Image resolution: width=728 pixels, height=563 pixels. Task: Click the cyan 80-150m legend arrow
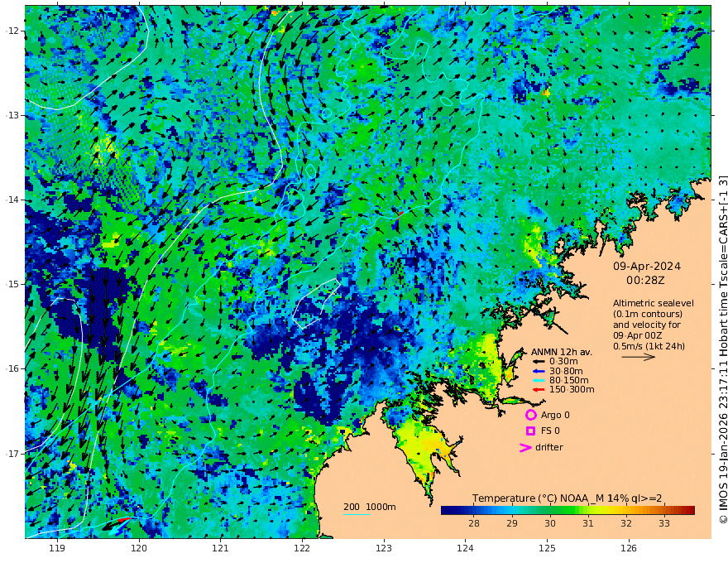coord(538,381)
